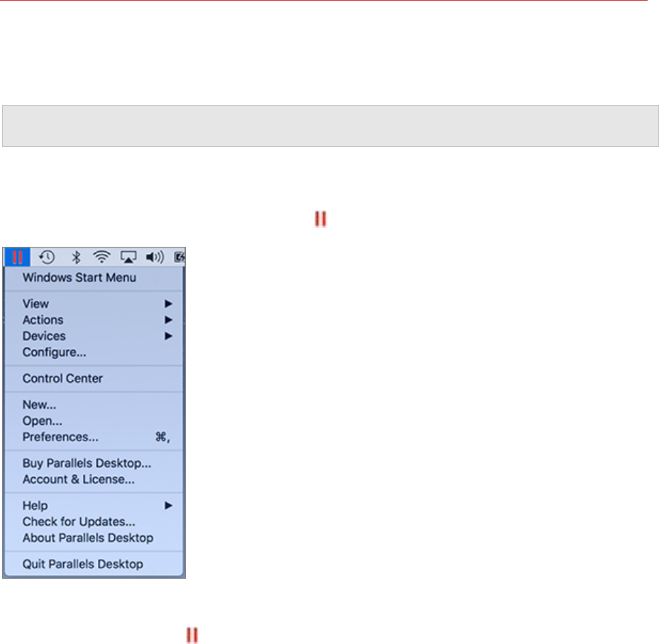Open the Devices submenu
The width and height of the screenshot is (659, 644).
[x=94, y=336]
